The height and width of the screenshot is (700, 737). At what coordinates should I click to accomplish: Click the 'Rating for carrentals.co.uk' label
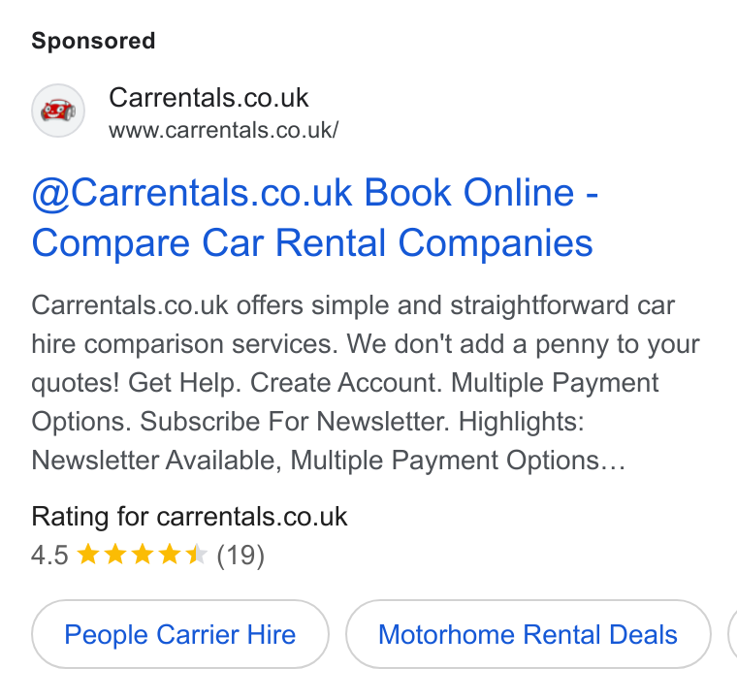pyautogui.click(x=189, y=517)
